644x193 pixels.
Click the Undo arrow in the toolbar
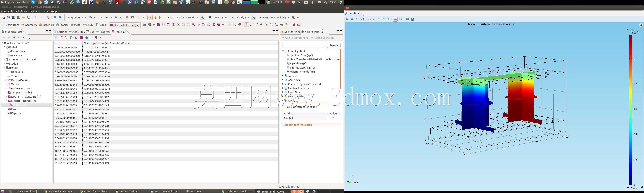[x=36, y=18]
